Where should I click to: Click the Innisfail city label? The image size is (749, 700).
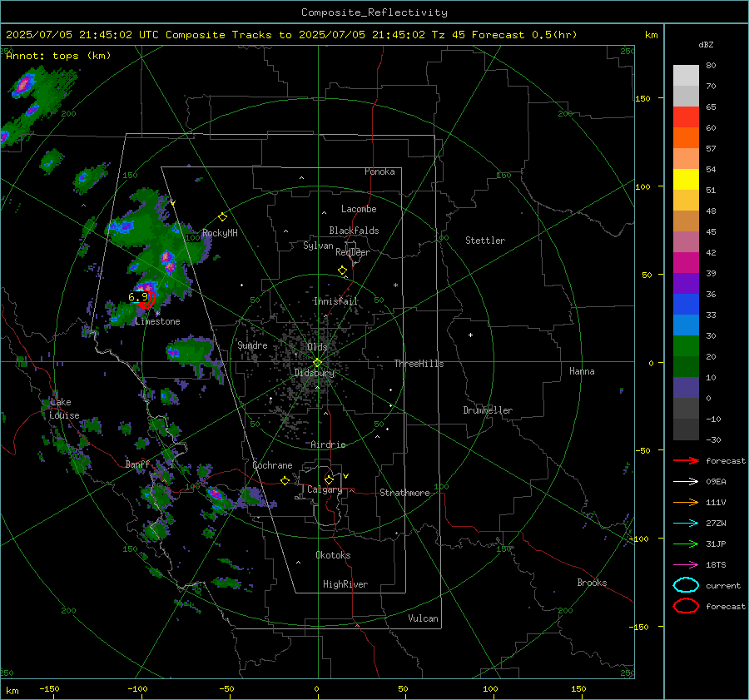(335, 301)
